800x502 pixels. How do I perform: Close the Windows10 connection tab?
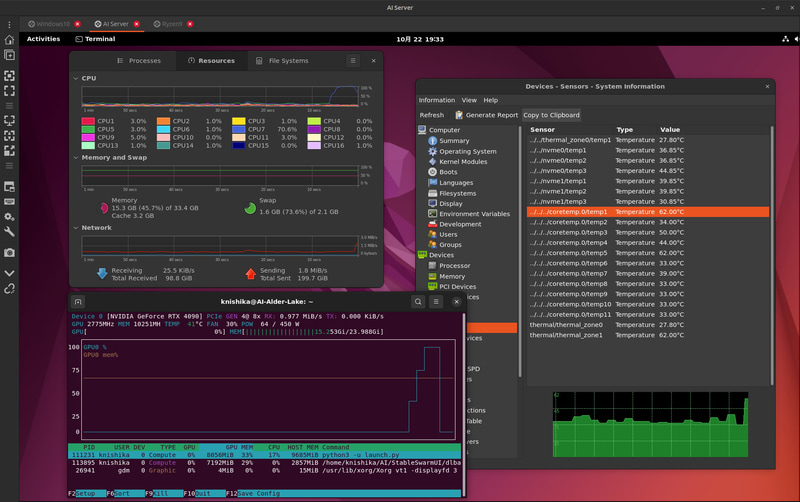[78, 24]
